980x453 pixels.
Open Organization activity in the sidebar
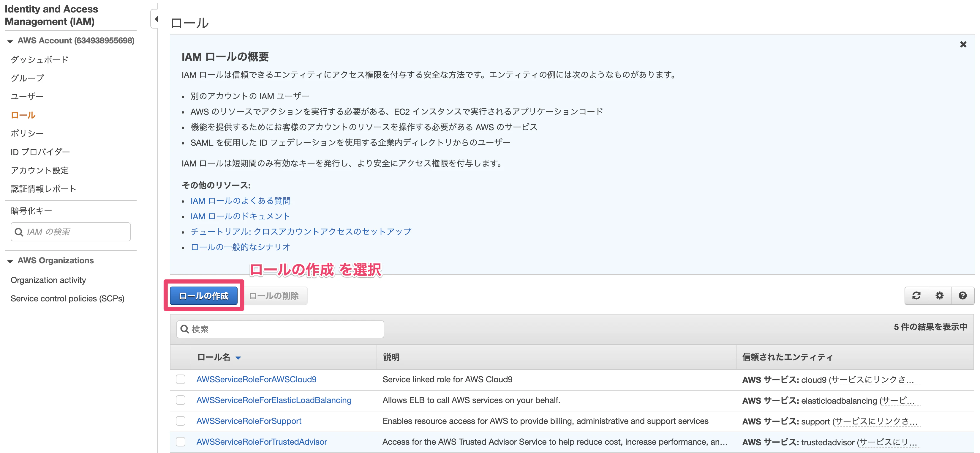(x=48, y=280)
